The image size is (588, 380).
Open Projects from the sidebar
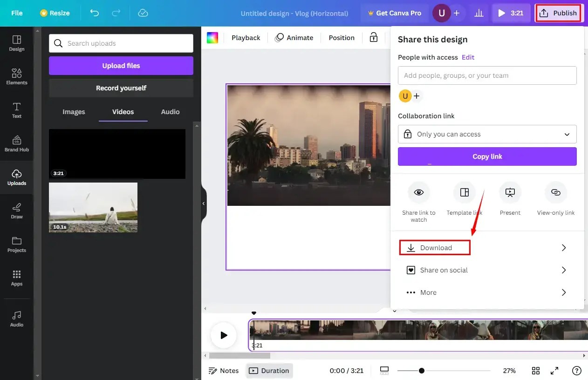pos(17,244)
